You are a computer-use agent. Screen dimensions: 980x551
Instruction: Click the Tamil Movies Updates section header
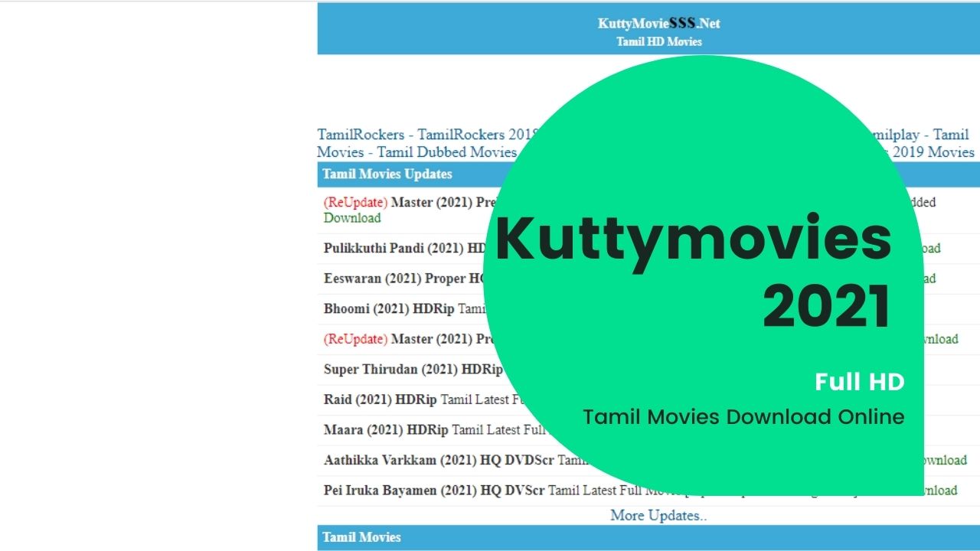pyautogui.click(x=648, y=174)
